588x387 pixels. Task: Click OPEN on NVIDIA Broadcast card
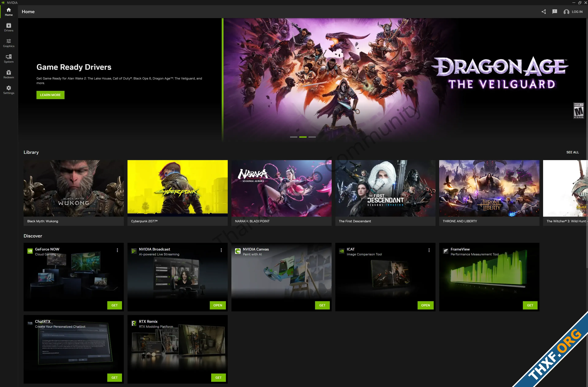(x=218, y=305)
